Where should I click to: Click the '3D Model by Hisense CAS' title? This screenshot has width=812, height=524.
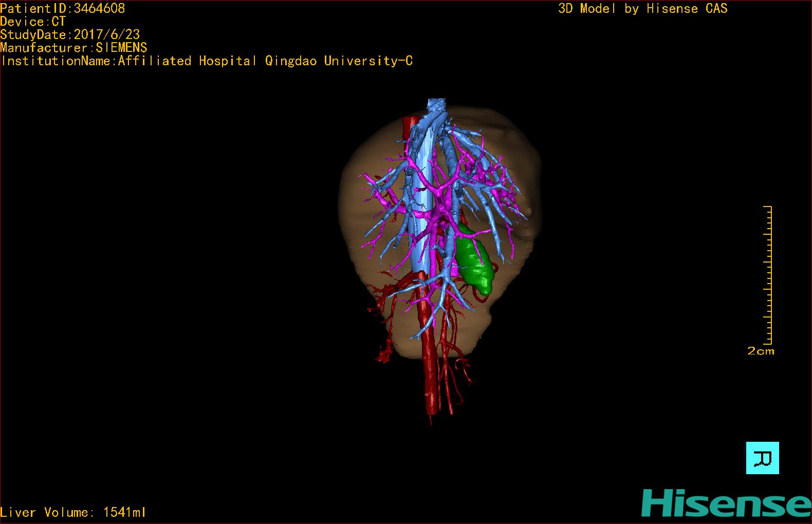pyautogui.click(x=643, y=8)
